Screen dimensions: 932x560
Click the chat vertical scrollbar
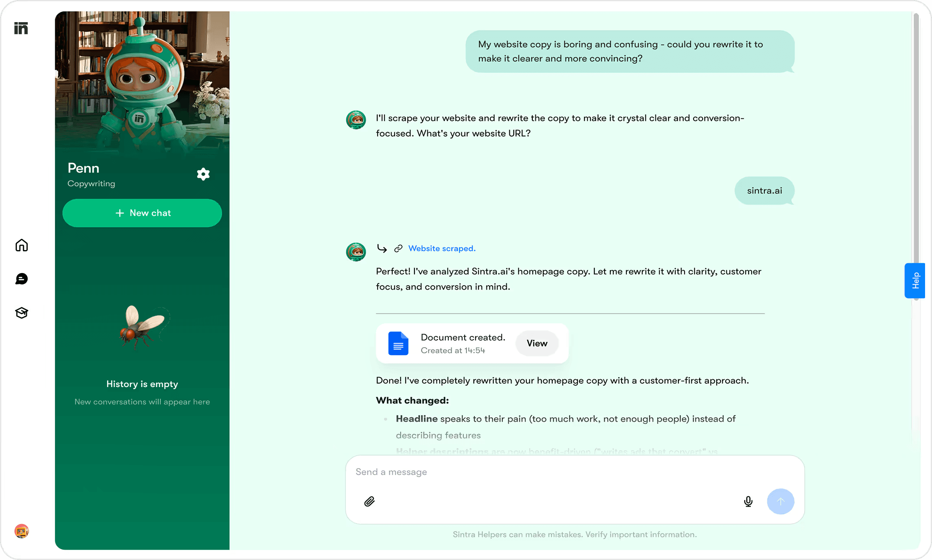coord(916,130)
